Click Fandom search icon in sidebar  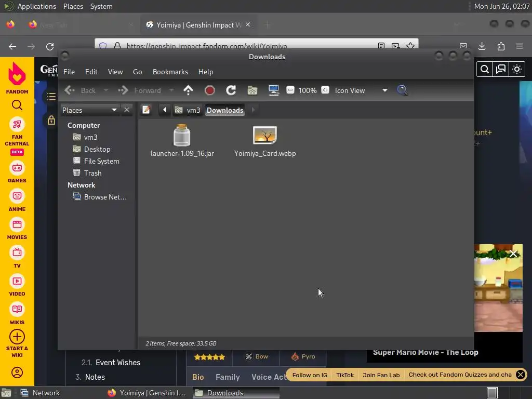[17, 105]
